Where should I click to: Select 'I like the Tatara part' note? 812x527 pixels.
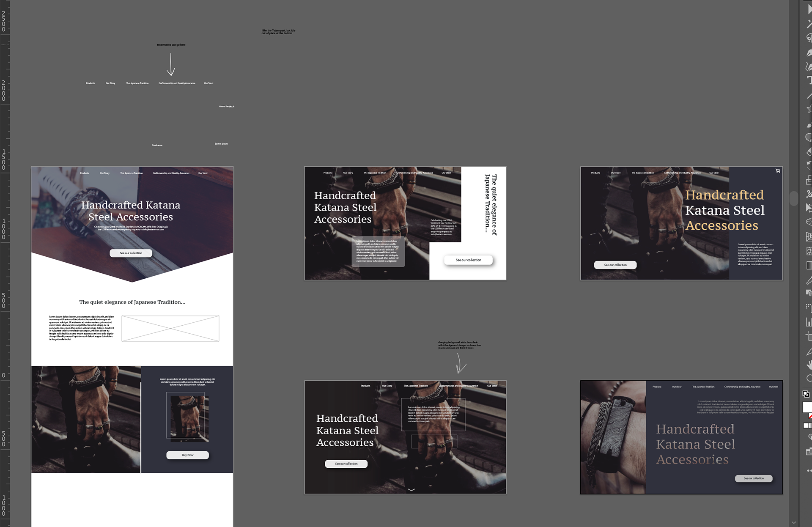tap(278, 32)
